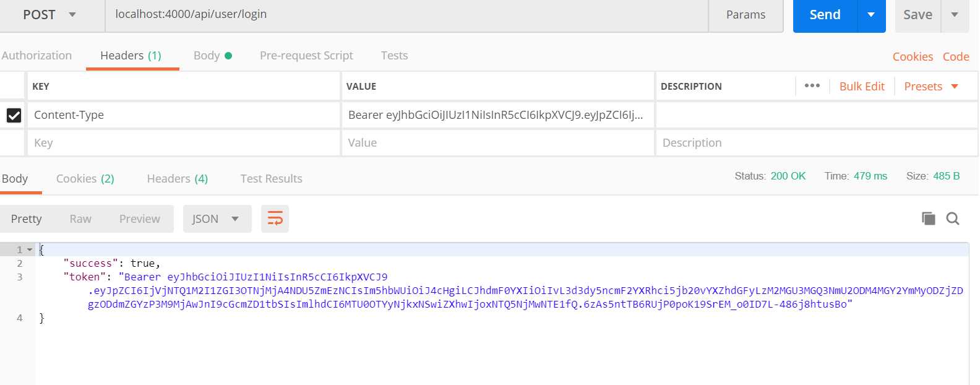
Task: Open the Code snippet link
Action: 956,57
